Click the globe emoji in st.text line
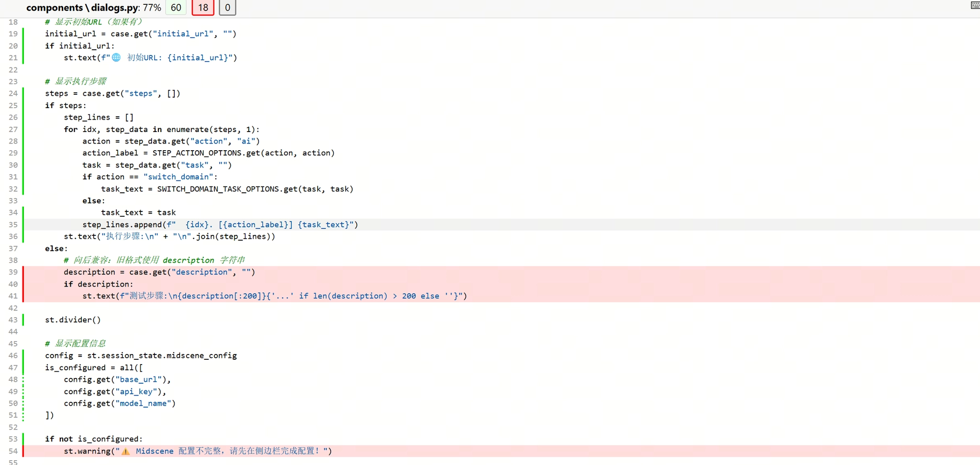Screen dimensions: 980x465 point(116,58)
